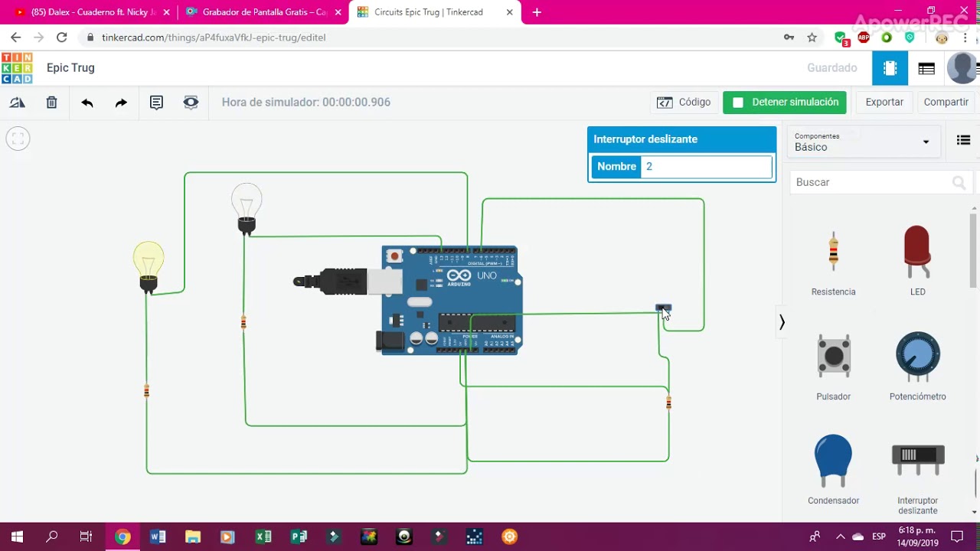The width and height of the screenshot is (980, 551).
Task: Select the Resistencia component
Action: click(x=833, y=260)
